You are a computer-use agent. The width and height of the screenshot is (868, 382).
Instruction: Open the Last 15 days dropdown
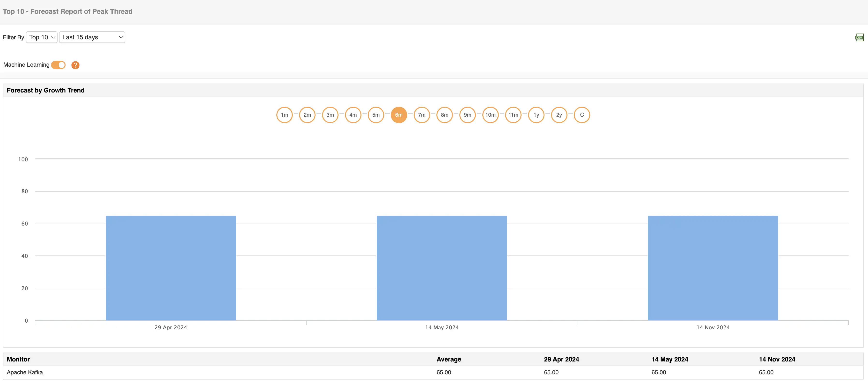point(91,37)
